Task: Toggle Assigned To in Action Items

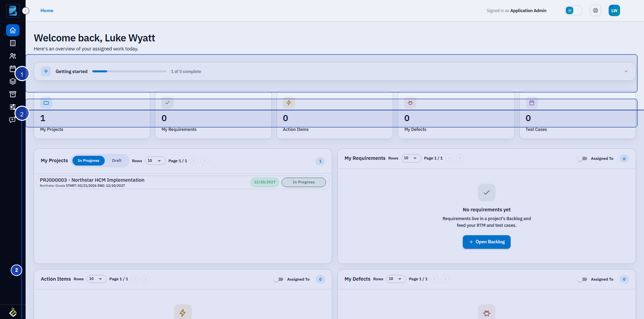Action: click(278, 279)
